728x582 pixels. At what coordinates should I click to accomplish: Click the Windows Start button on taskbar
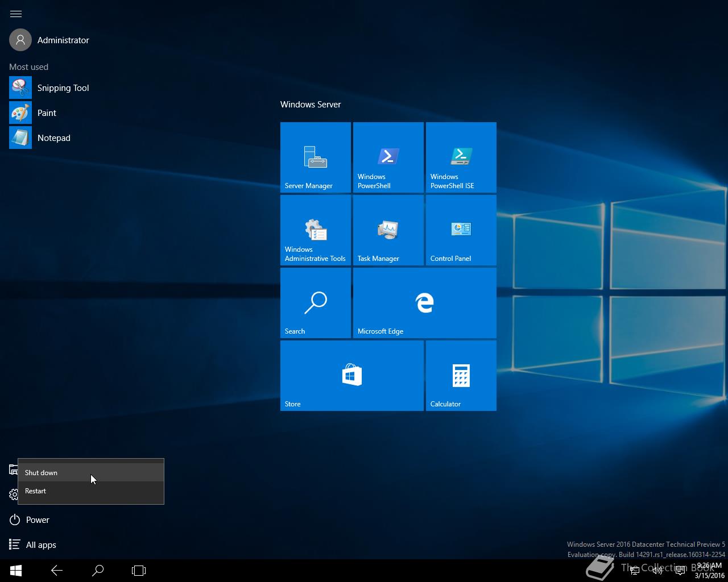[x=16, y=571]
